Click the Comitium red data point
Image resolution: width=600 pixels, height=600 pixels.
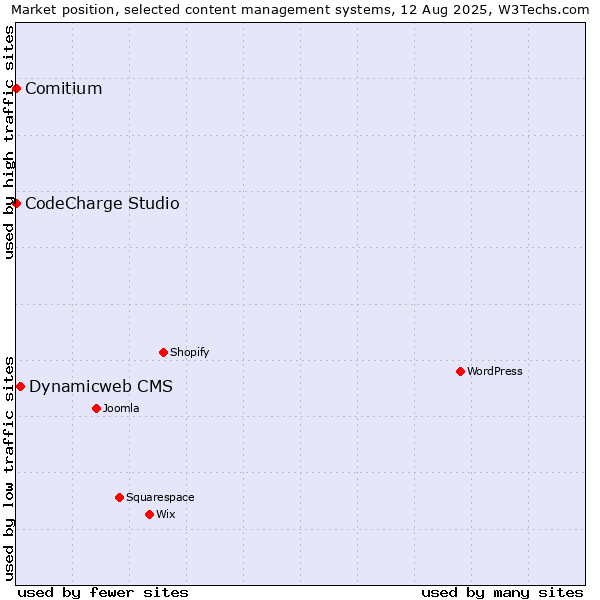click(x=16, y=89)
